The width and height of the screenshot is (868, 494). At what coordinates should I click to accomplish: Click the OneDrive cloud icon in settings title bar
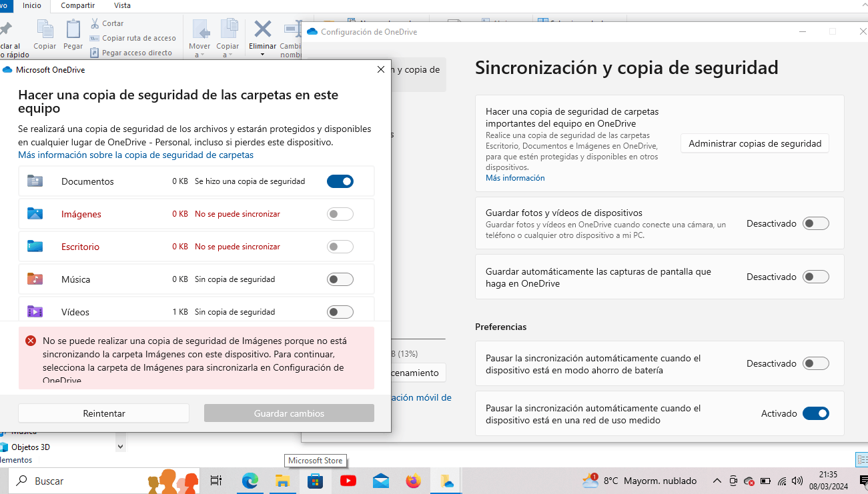[x=312, y=31]
